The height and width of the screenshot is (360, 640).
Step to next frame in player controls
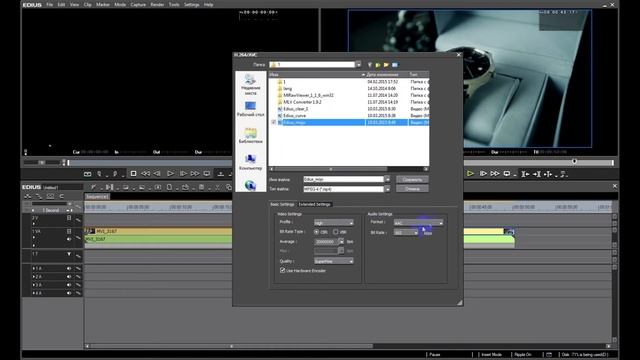coord(183,173)
